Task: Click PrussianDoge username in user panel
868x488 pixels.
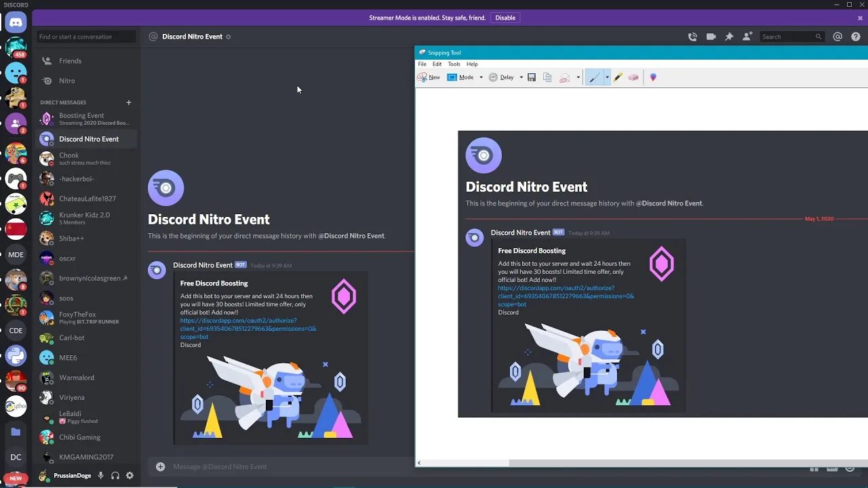Action: [x=73, y=476]
